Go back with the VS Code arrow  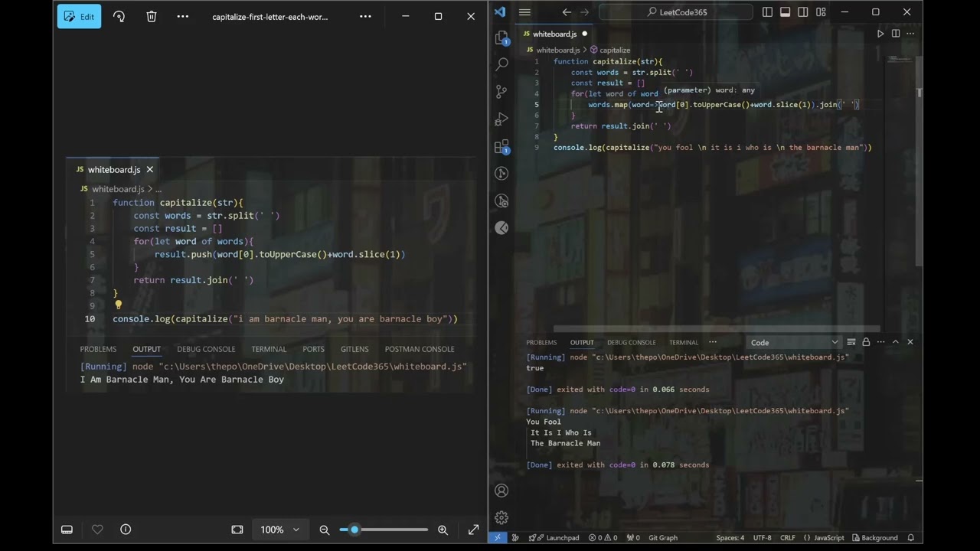(x=567, y=12)
